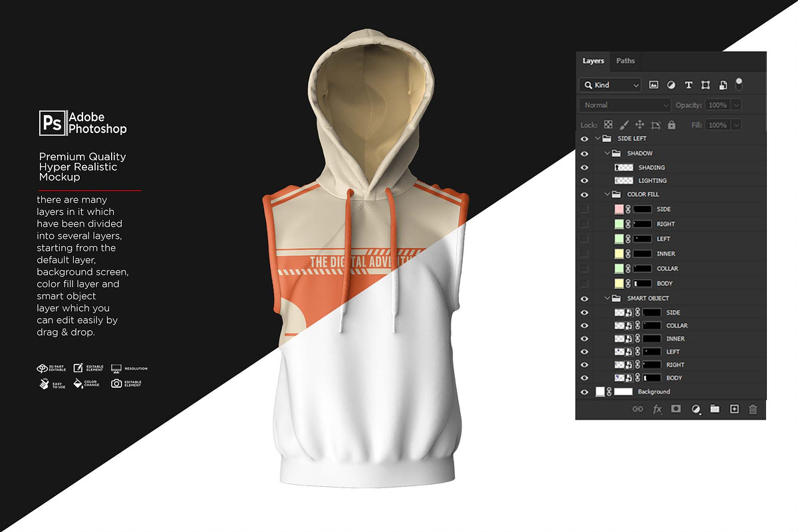Click mask thumbnail of Smart Object SIDE layer
Screen dimensions: 798x532
(652, 312)
